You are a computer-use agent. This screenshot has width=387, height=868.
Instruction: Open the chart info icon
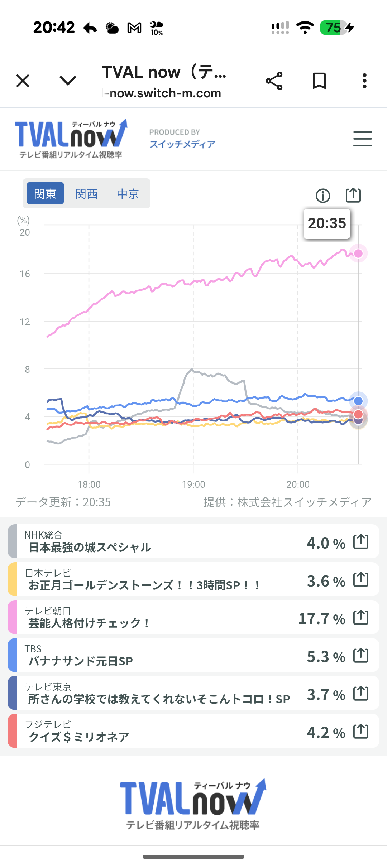[323, 196]
